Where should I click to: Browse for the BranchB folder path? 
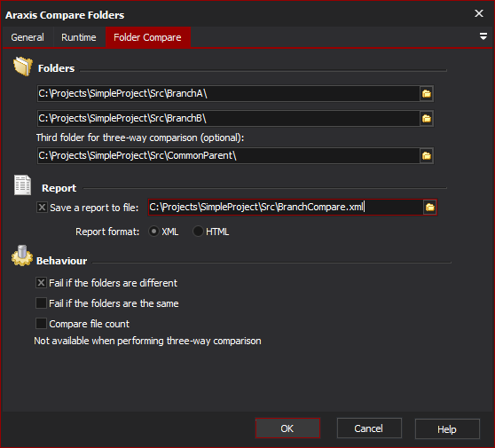(427, 118)
